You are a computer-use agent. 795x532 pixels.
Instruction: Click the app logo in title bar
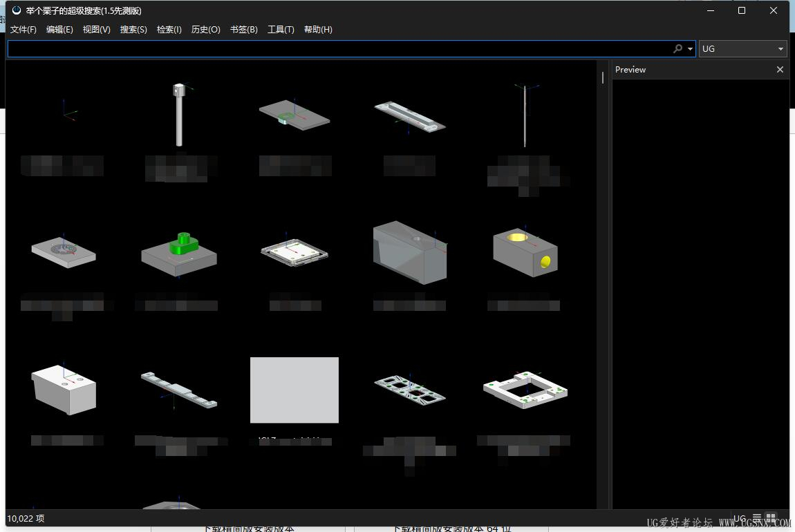(x=16, y=10)
